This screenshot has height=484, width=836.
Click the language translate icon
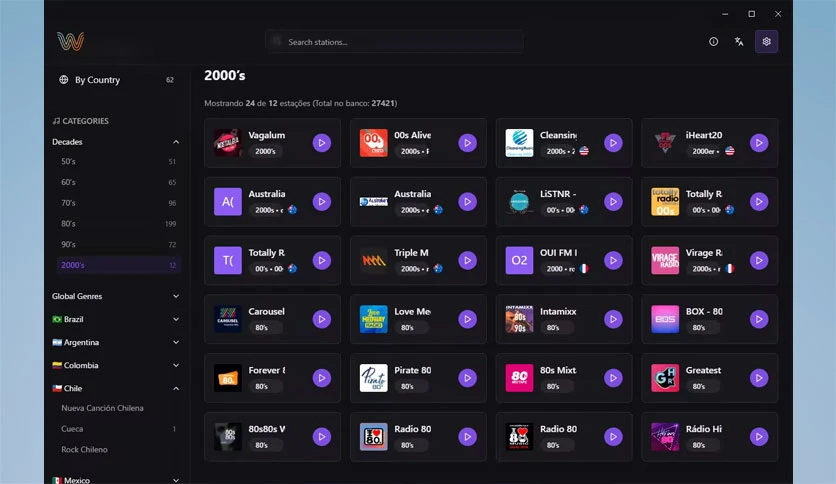[739, 42]
